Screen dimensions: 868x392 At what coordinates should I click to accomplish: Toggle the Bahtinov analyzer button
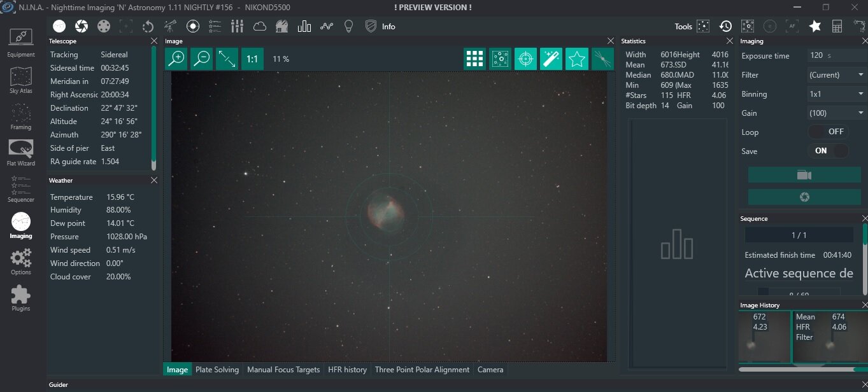602,59
